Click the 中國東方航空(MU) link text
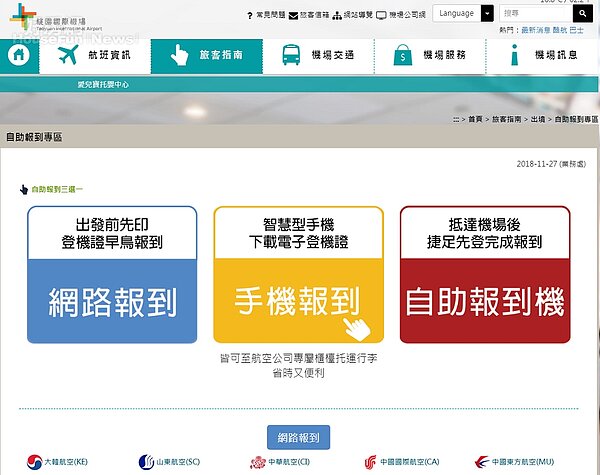The image size is (600, 475). [523, 462]
